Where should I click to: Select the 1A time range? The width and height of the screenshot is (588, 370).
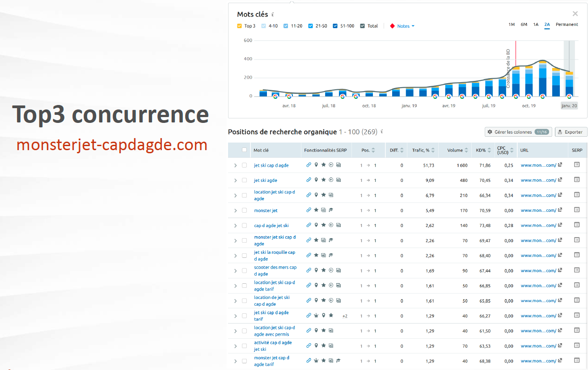pyautogui.click(x=536, y=25)
